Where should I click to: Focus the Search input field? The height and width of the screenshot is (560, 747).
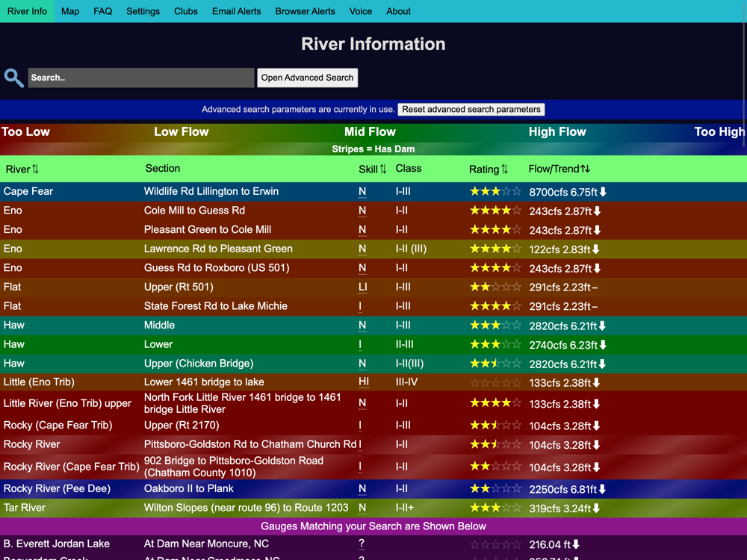point(141,78)
